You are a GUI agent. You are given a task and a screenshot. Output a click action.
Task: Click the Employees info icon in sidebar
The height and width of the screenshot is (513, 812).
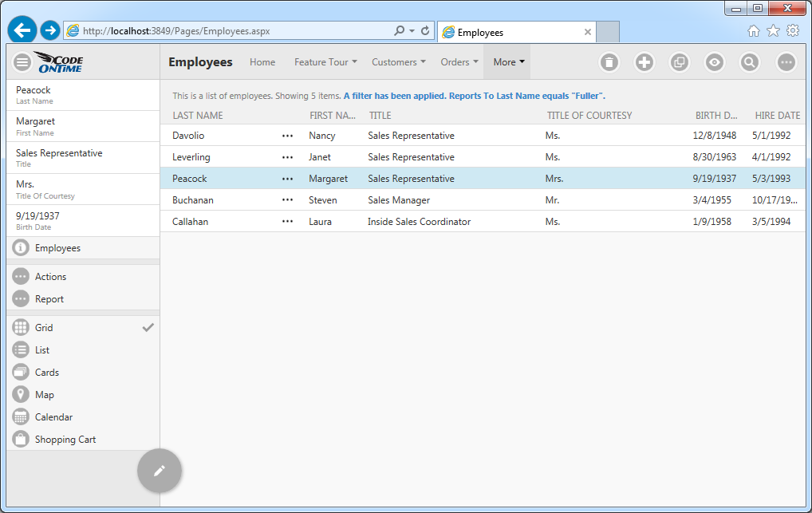coord(21,248)
